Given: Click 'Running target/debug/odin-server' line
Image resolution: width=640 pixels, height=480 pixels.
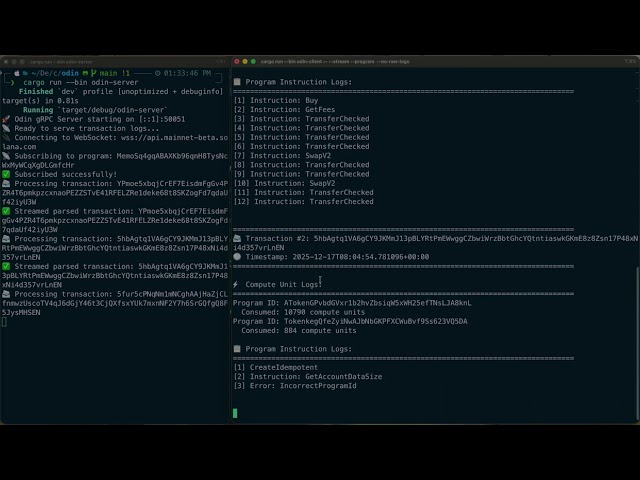Looking at the screenshot, I should [95, 110].
